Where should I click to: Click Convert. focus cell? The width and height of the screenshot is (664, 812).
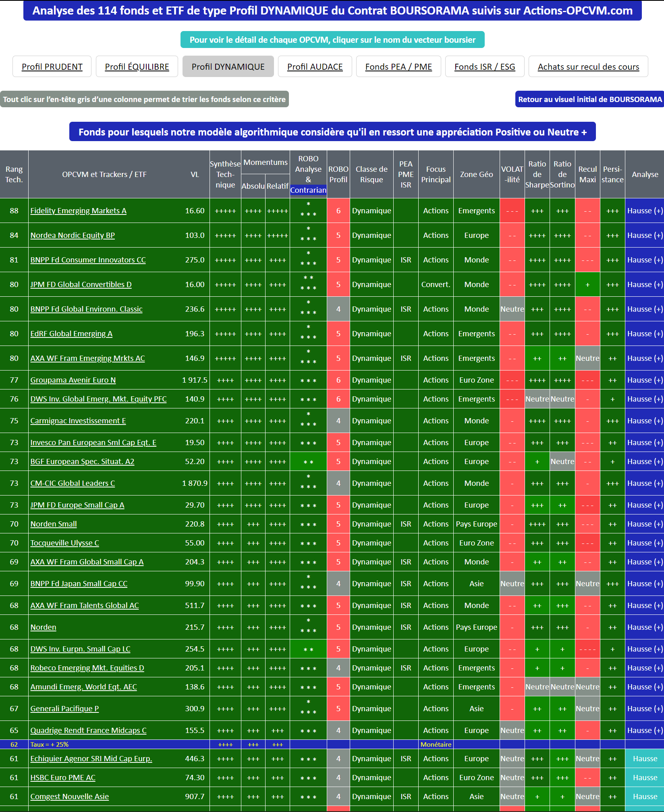tap(436, 284)
